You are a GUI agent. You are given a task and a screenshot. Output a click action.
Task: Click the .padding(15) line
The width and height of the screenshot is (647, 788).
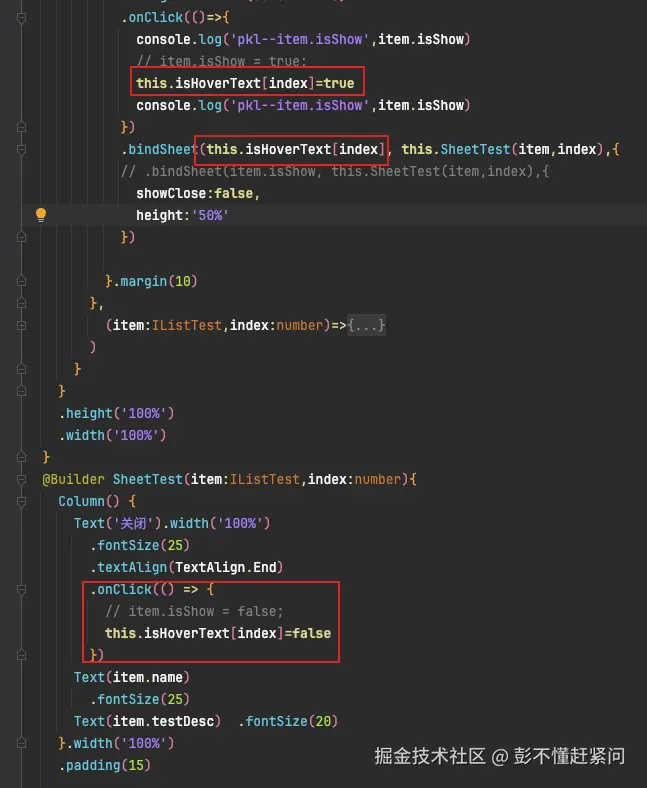pyautogui.click(x=105, y=765)
